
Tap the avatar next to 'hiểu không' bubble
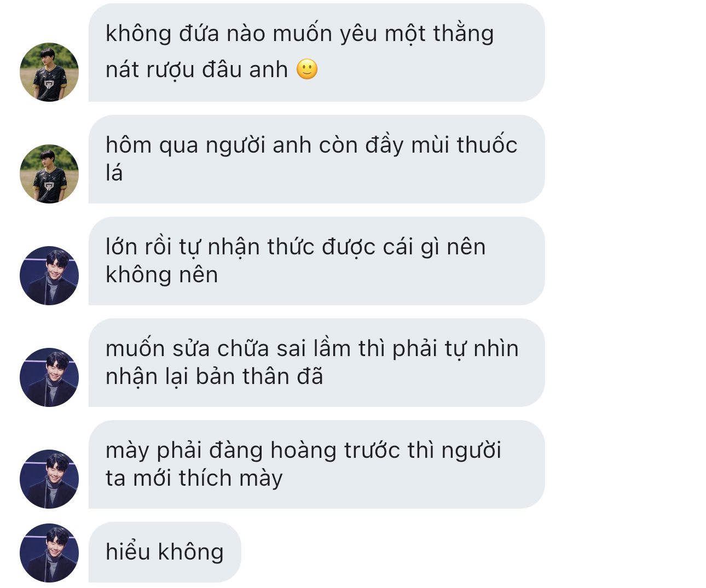49,553
